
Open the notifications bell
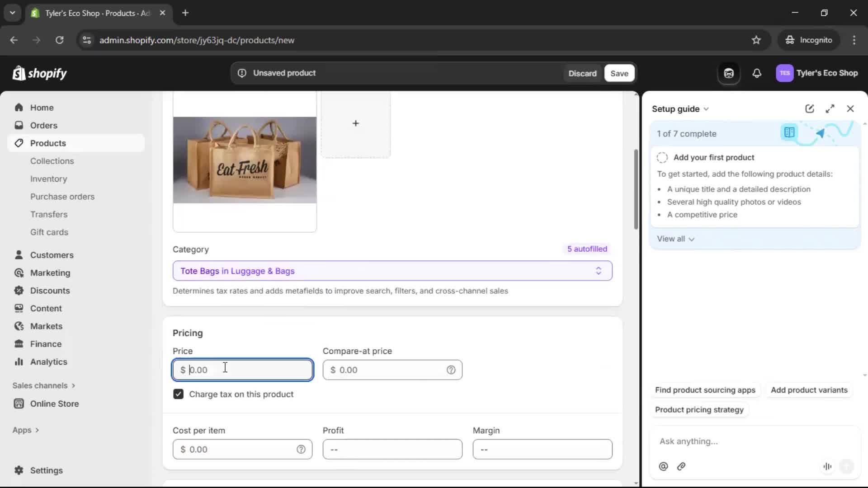[757, 73]
